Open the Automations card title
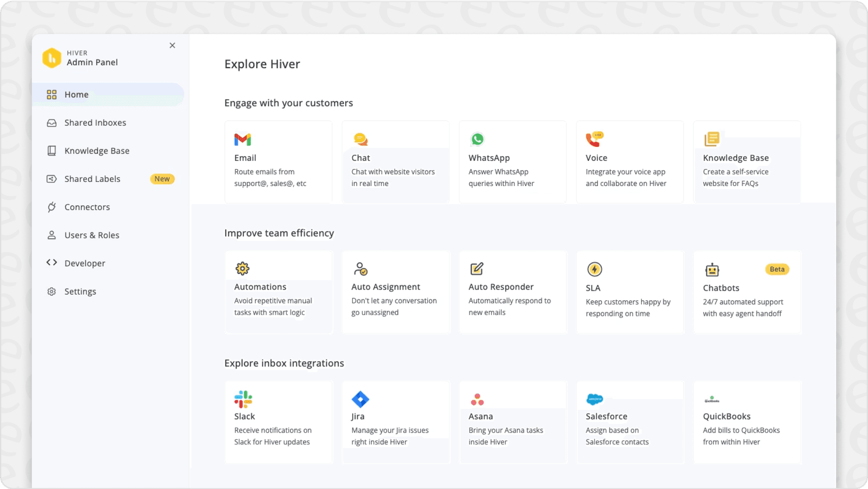868x489 pixels. (x=260, y=287)
